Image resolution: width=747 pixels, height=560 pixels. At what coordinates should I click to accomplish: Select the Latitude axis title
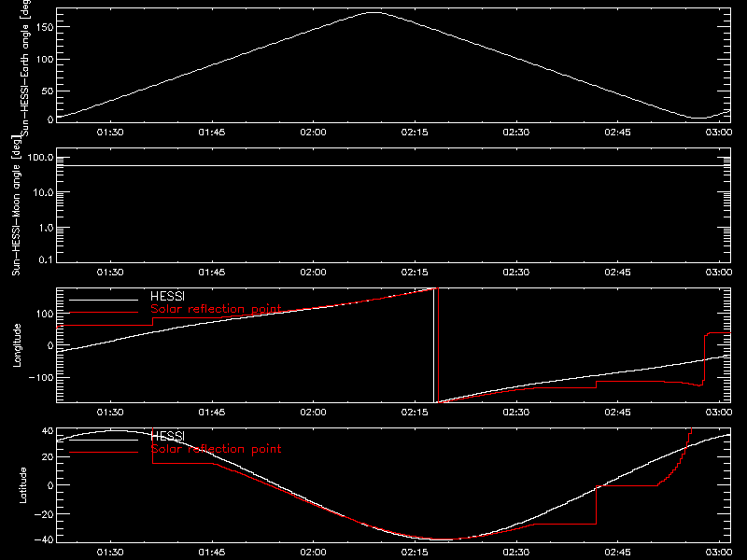point(22,485)
